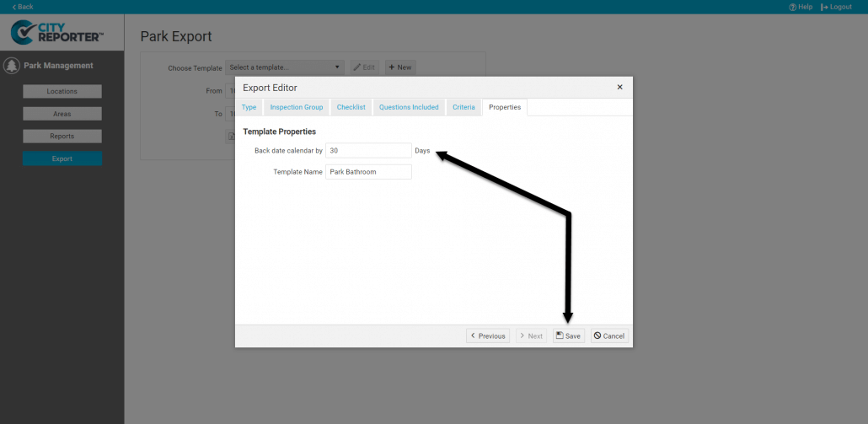Open Help in the top bar
868x424 pixels.
pos(801,7)
